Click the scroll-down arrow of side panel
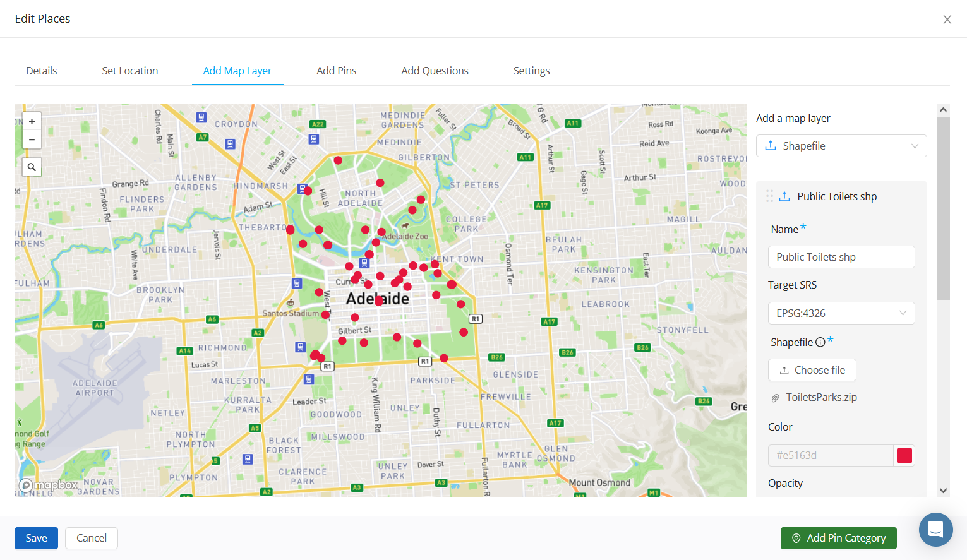 (943, 491)
